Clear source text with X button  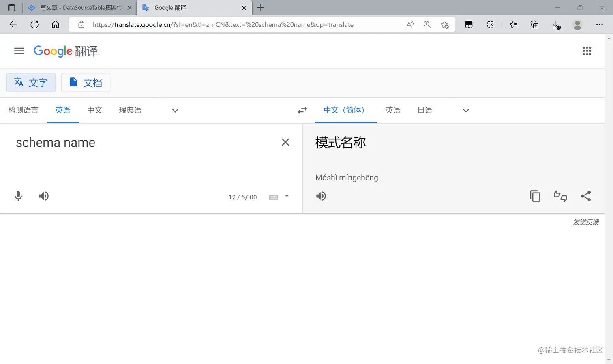point(285,142)
